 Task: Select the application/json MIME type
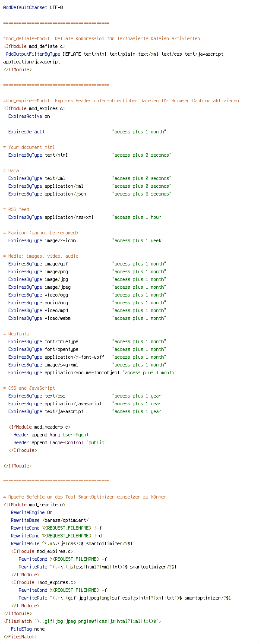(x=65, y=194)
